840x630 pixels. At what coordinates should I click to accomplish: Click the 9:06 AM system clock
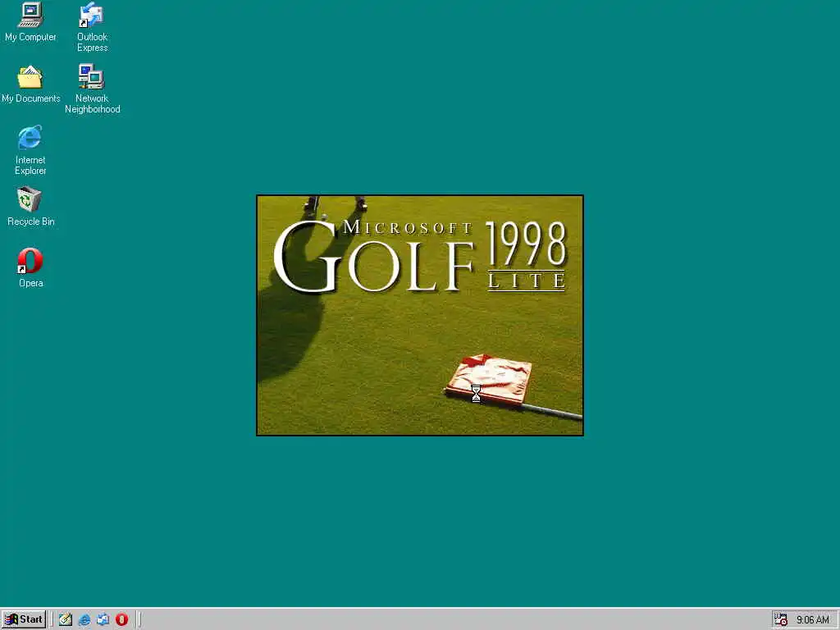pyautogui.click(x=812, y=620)
